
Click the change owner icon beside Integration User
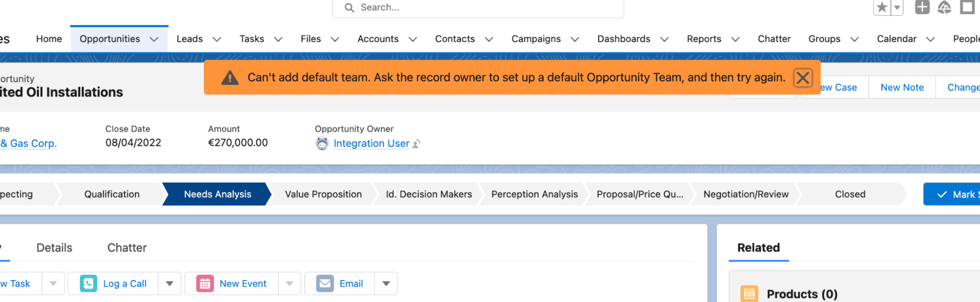click(x=416, y=144)
